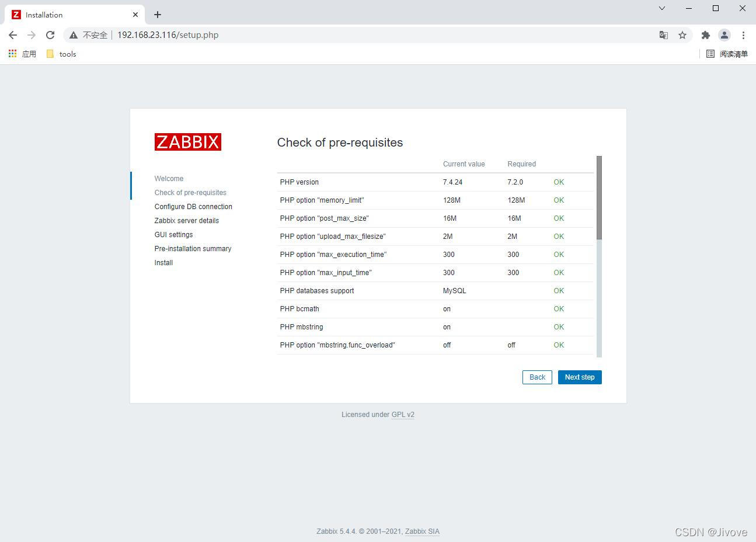
Task: Click the address bar URL
Action: pyautogui.click(x=168, y=35)
